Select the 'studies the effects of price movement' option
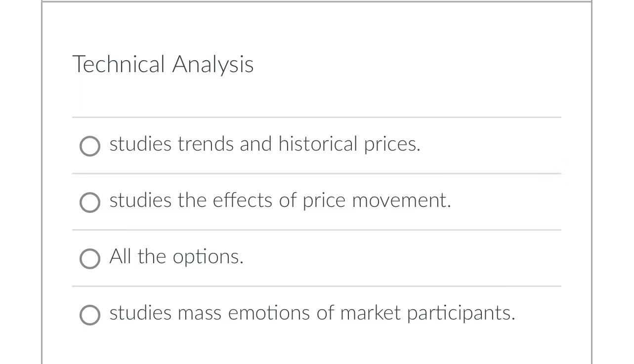This screenshot has width=634, height=364. click(x=89, y=202)
